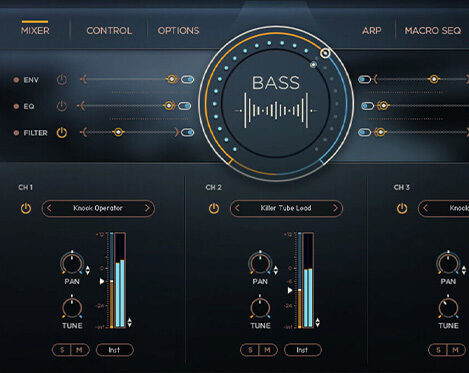
Task: Select next preset after Killer Tube Load
Action: coord(335,208)
